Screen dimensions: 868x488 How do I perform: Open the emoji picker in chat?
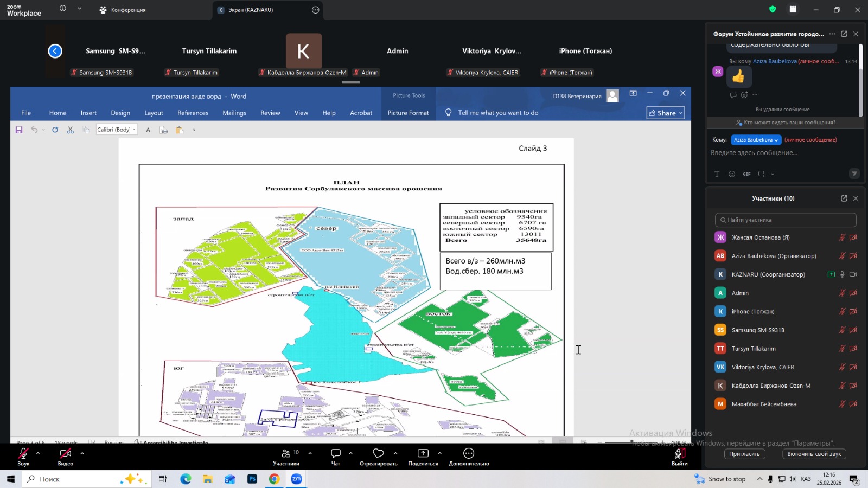pyautogui.click(x=732, y=174)
